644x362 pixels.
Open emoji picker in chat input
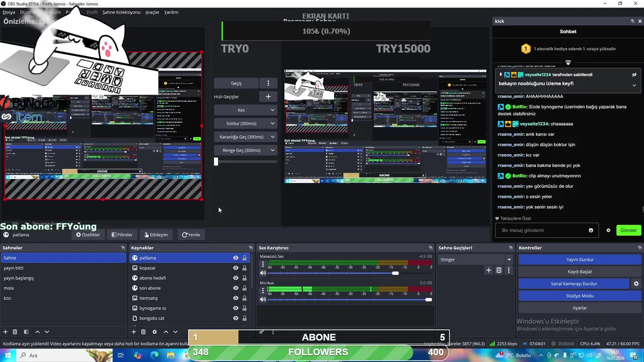[591, 230]
